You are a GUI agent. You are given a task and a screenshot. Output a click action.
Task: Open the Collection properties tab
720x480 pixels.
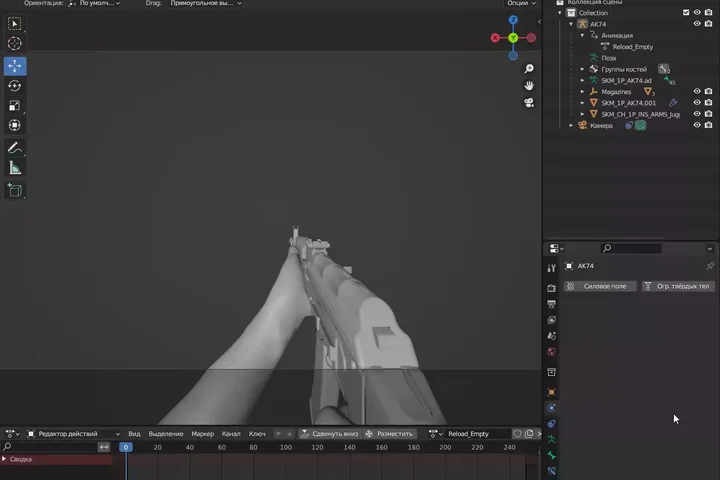click(551, 372)
